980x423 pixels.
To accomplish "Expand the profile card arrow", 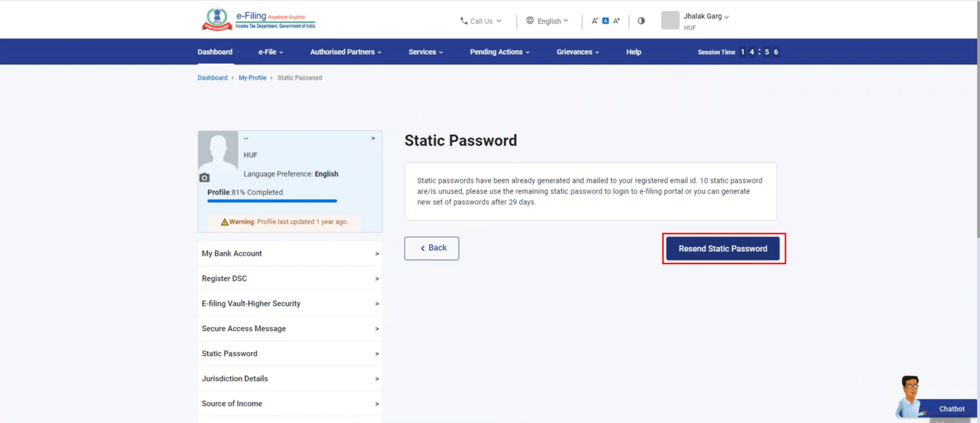I will point(373,138).
